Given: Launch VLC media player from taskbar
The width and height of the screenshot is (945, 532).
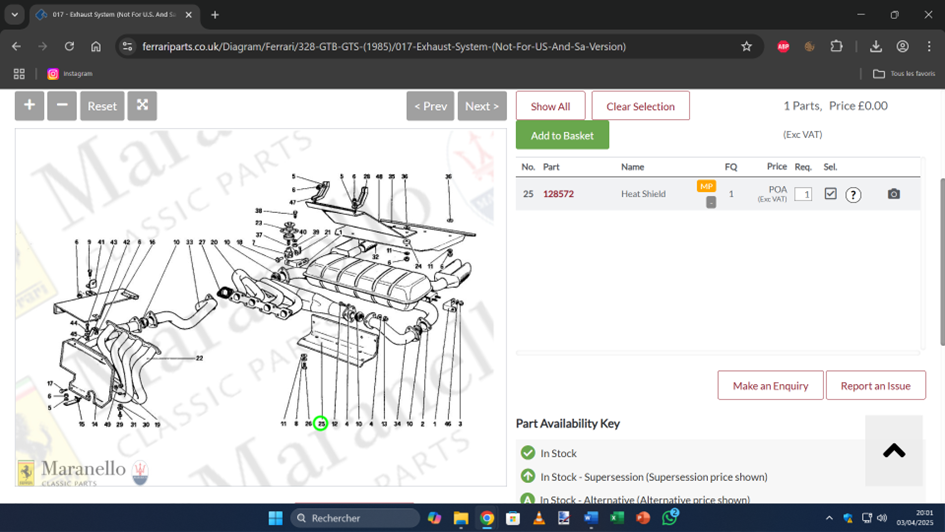Looking at the screenshot, I should coord(539,518).
